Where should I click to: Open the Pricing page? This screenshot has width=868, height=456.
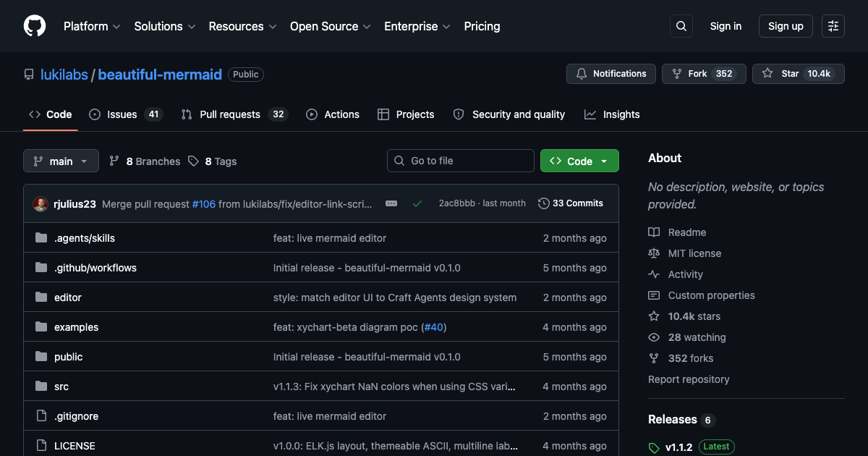482,26
